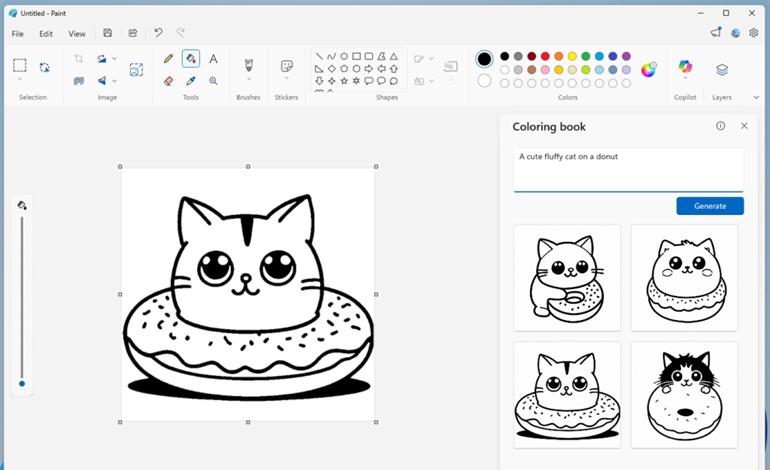Click the Save icon
770x470 pixels.
pyautogui.click(x=108, y=33)
